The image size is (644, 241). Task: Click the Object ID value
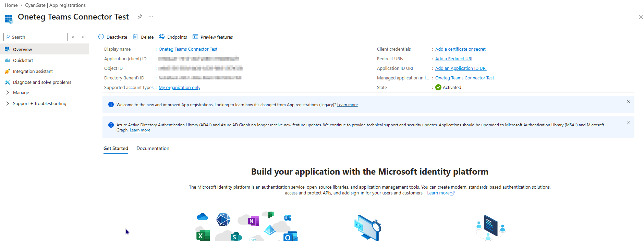point(201,68)
